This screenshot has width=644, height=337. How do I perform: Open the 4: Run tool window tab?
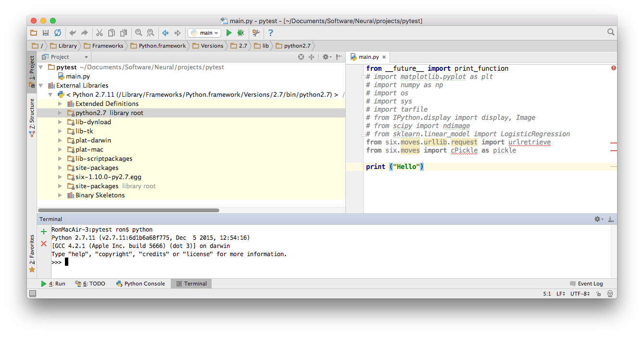(x=53, y=284)
